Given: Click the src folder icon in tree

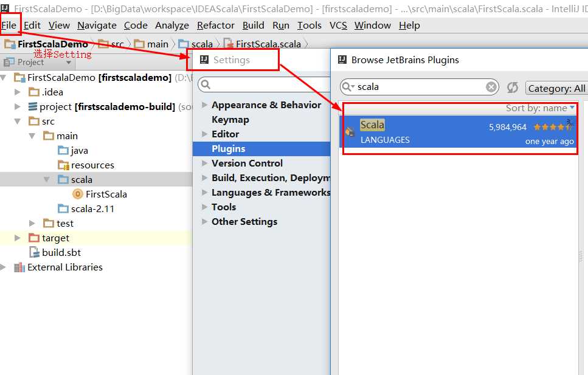Looking at the screenshot, I should click(34, 121).
